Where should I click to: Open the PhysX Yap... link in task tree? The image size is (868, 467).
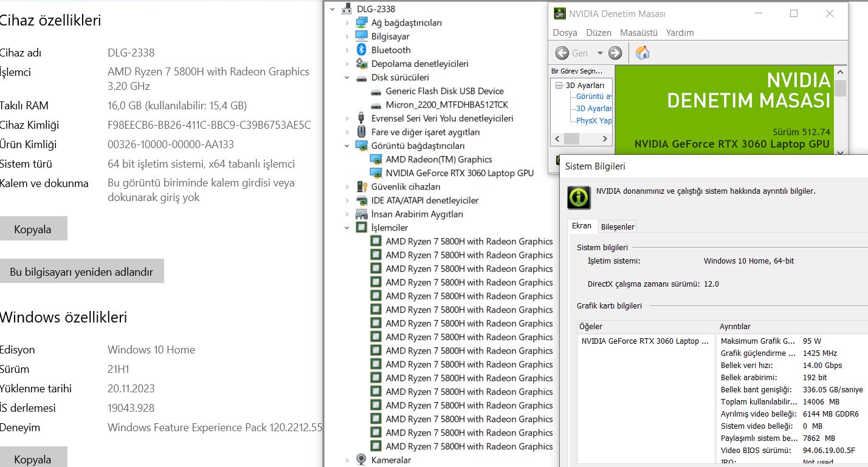tap(594, 120)
